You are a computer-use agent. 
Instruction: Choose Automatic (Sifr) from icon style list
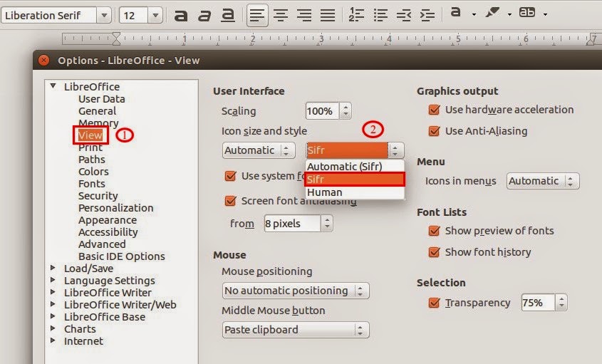point(355,166)
